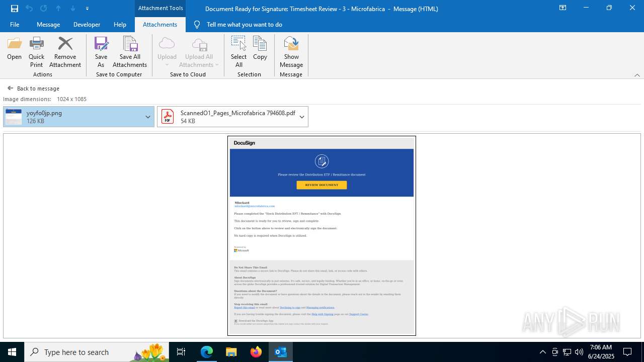Click the network icon in system tray

[x=567, y=352]
